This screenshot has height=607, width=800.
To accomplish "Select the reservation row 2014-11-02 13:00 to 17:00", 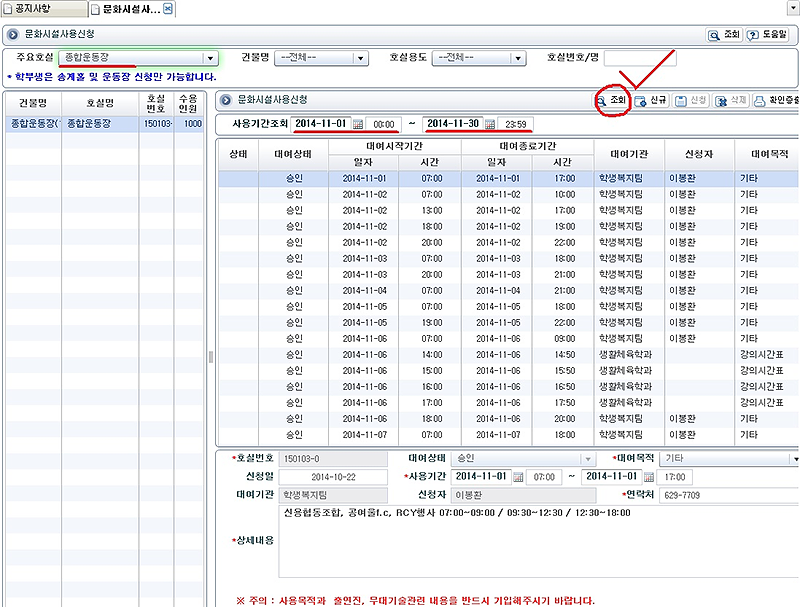I will tap(509, 210).
